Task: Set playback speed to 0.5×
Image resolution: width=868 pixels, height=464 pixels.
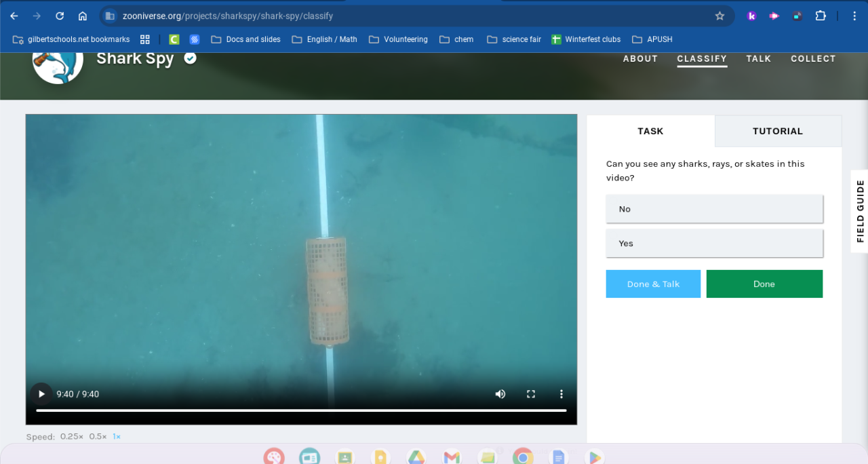Action: [98, 437]
